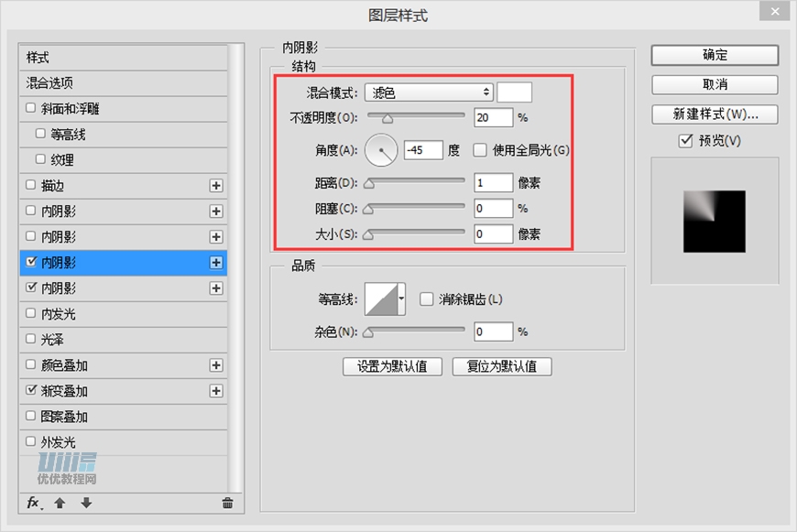Click the 不透明度(O) slider handle
Viewport: 797px width, 532px height.
[x=388, y=119]
